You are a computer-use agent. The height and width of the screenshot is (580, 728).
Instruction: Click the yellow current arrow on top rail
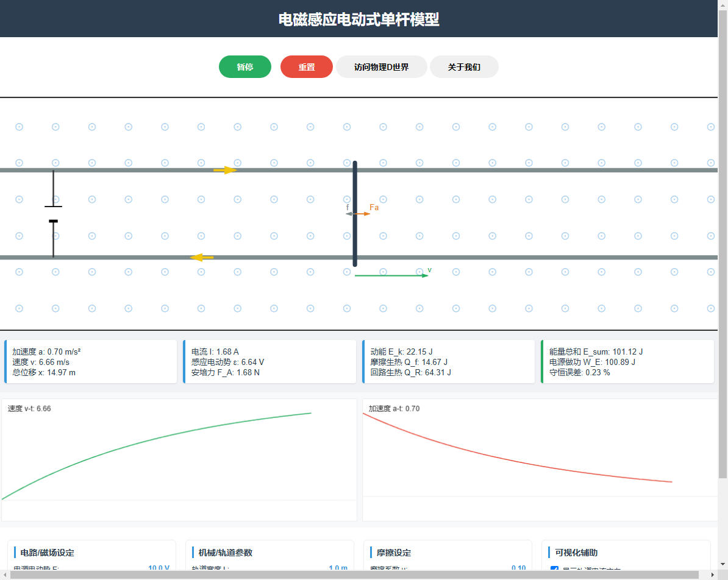(x=224, y=170)
